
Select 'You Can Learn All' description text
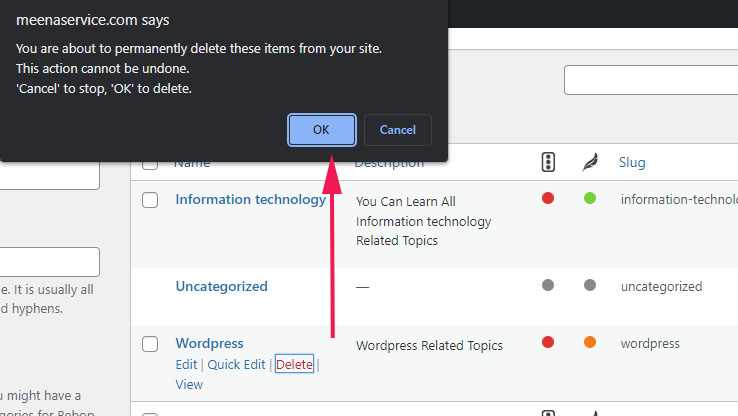[x=406, y=201]
